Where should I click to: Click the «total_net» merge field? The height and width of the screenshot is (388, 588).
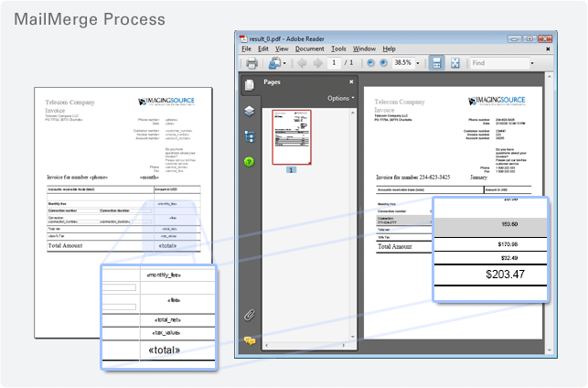point(167,320)
